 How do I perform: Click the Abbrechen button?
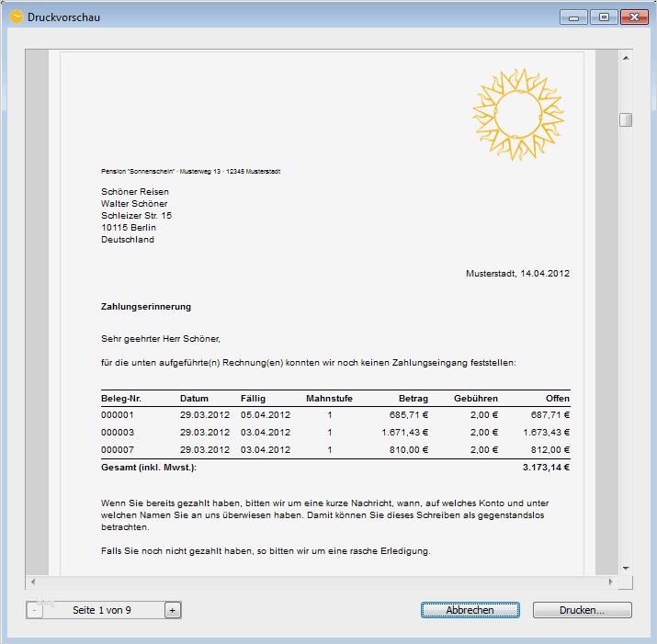[470, 610]
